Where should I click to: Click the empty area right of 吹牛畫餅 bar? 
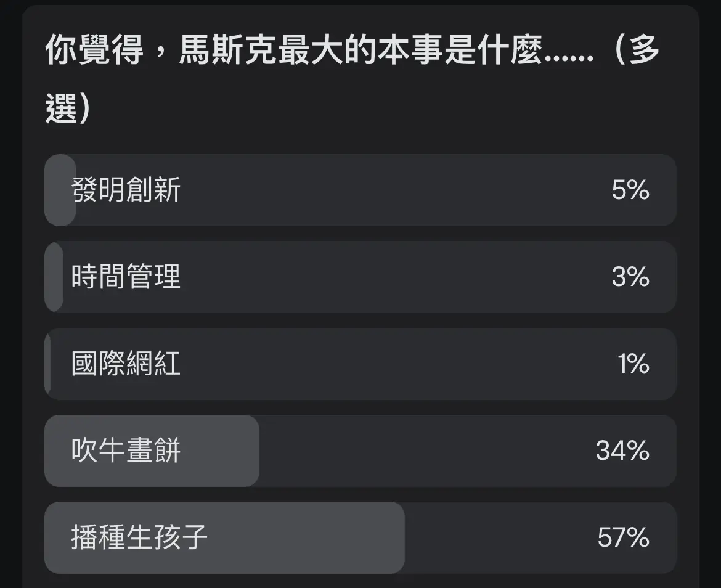click(x=431, y=451)
